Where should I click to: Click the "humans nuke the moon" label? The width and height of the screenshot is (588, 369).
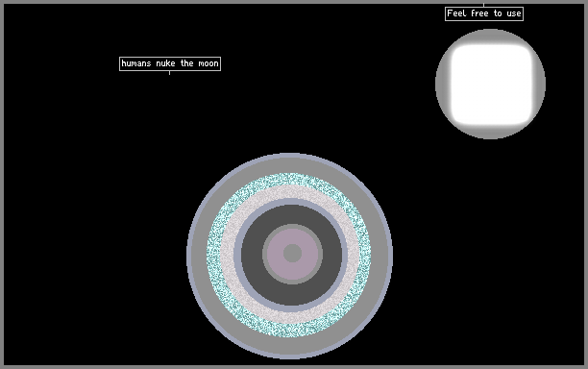(170, 63)
